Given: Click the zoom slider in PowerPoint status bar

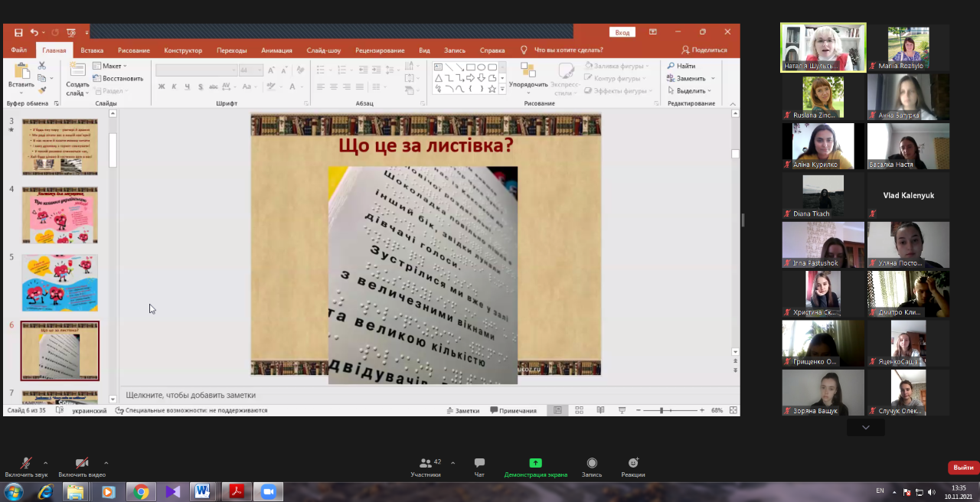Looking at the screenshot, I should (x=662, y=411).
